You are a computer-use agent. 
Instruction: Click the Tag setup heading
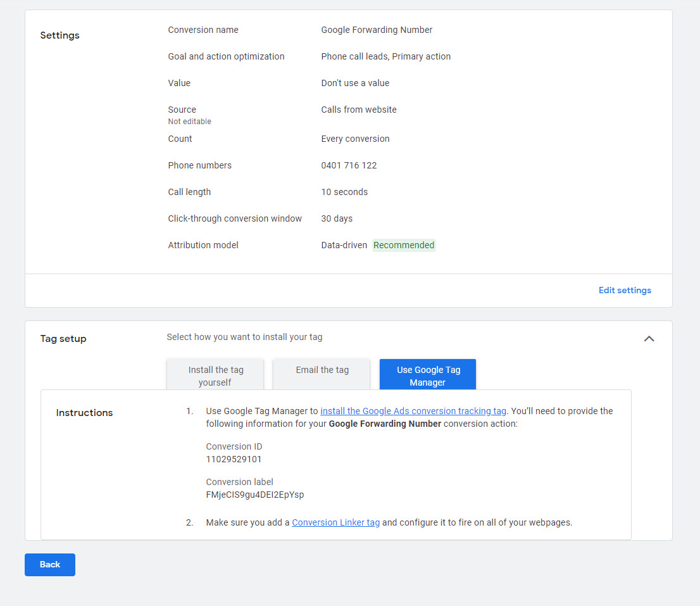(x=63, y=339)
